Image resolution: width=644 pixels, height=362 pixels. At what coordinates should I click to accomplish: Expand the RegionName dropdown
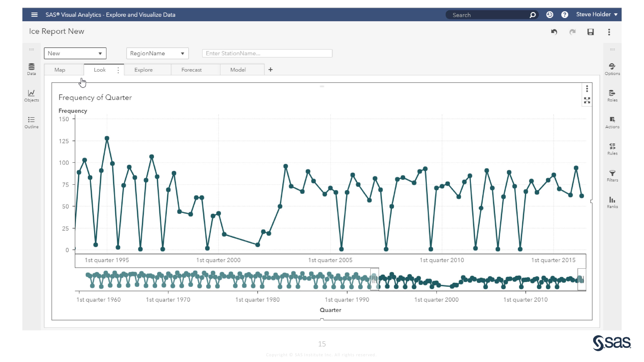[x=157, y=53]
